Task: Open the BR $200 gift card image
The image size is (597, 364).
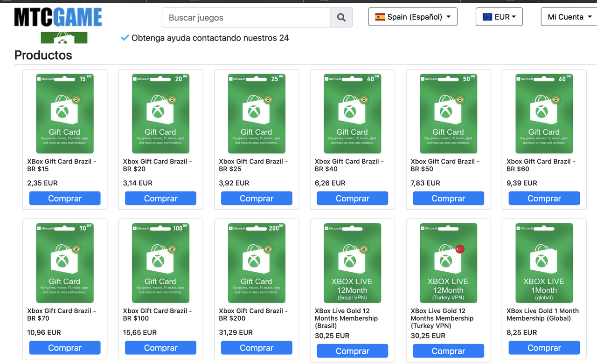Action: coord(257,263)
